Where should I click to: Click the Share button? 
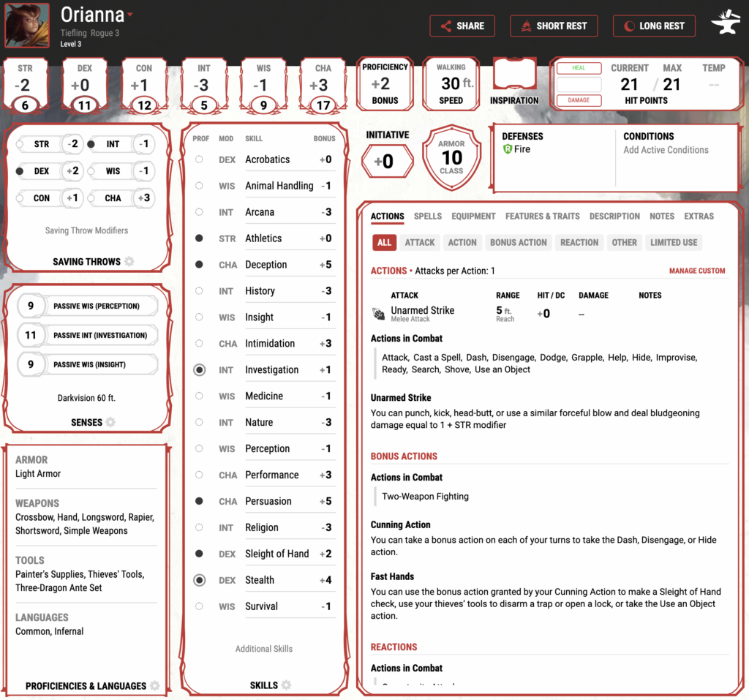click(462, 26)
